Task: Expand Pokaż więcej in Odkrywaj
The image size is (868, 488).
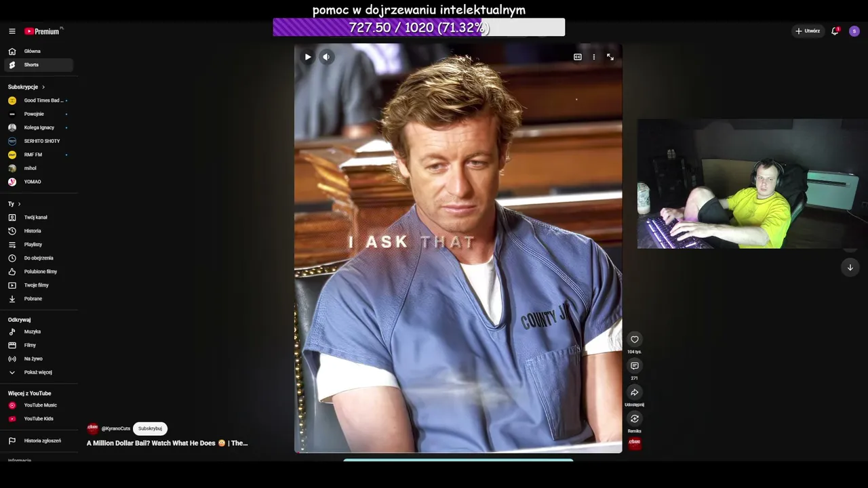Action: (39, 372)
